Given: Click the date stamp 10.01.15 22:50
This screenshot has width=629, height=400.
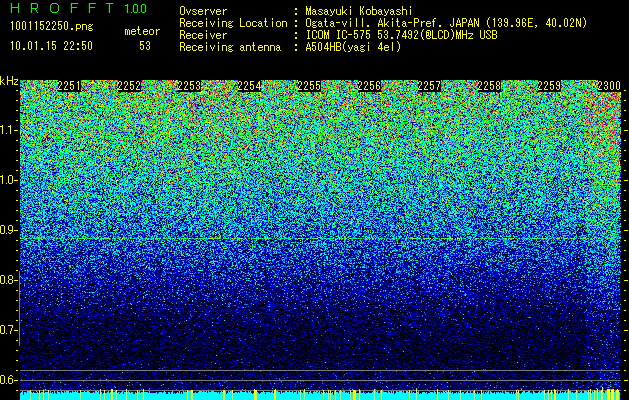Looking at the screenshot, I should (51, 46).
